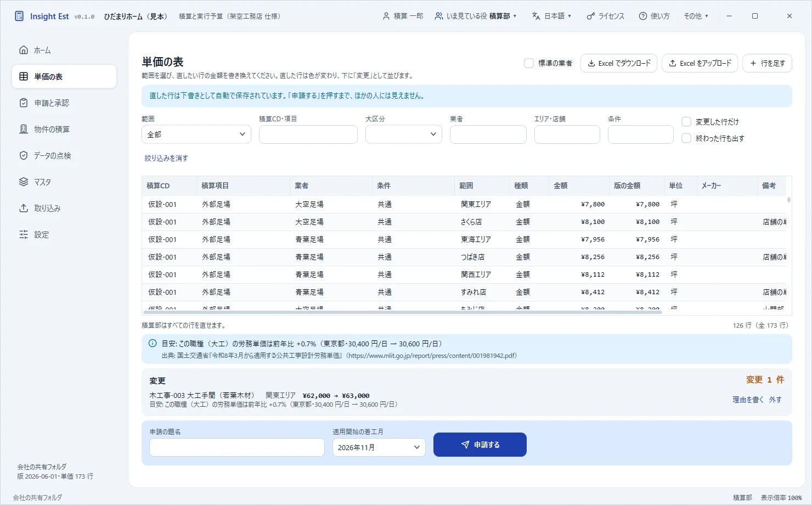Click the Insight Est app logo icon

(19, 16)
